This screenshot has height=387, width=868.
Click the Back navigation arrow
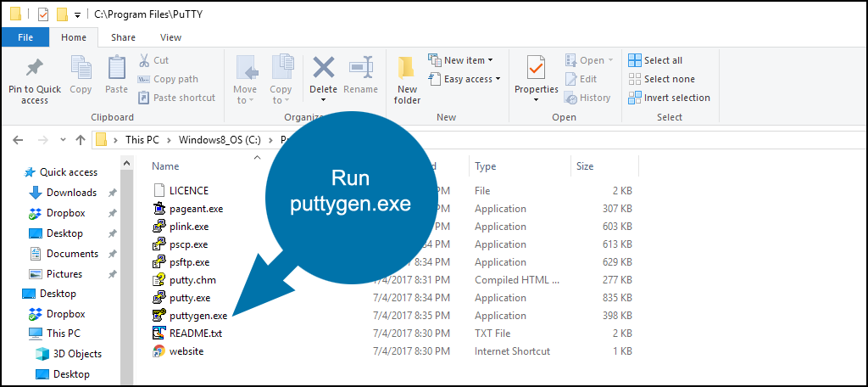[18, 140]
